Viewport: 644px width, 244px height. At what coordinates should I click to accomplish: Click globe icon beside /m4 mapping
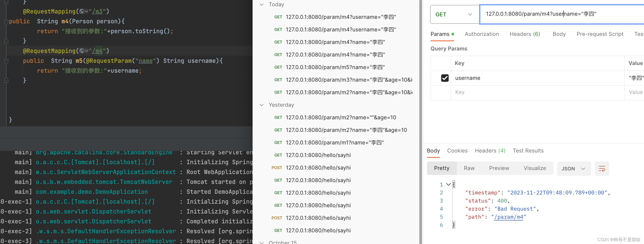pos(82,51)
